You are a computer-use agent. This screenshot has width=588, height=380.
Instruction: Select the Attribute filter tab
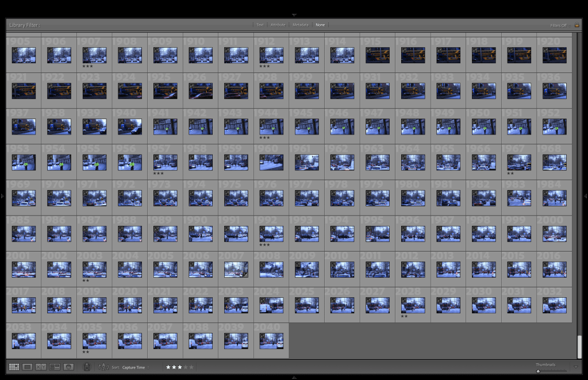[278, 25]
